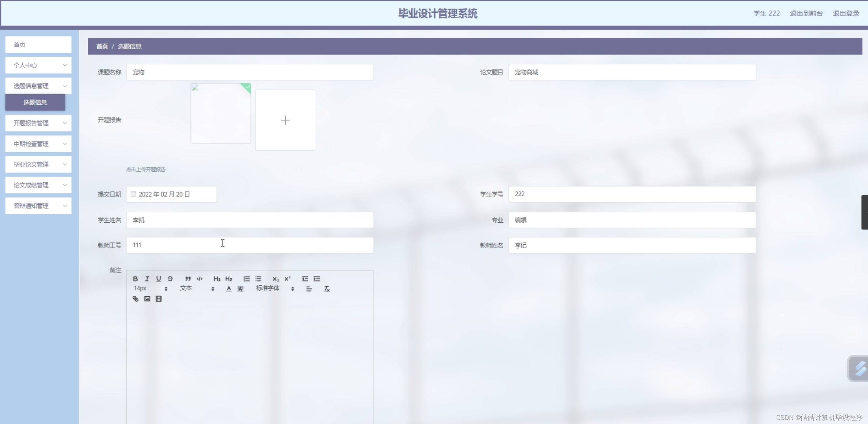Click the code block icon
This screenshot has width=868, height=424.
pos(199,279)
